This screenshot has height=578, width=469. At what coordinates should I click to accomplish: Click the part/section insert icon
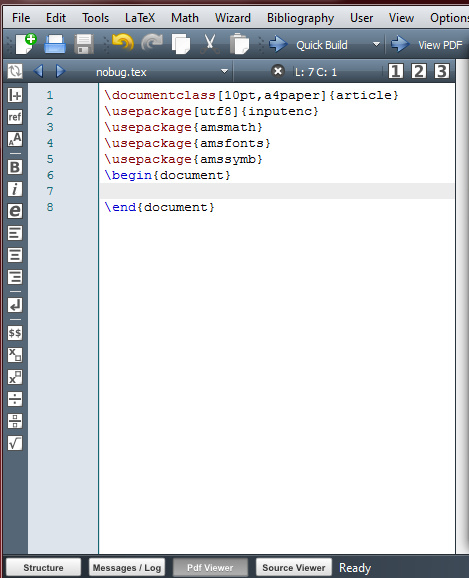coord(15,95)
